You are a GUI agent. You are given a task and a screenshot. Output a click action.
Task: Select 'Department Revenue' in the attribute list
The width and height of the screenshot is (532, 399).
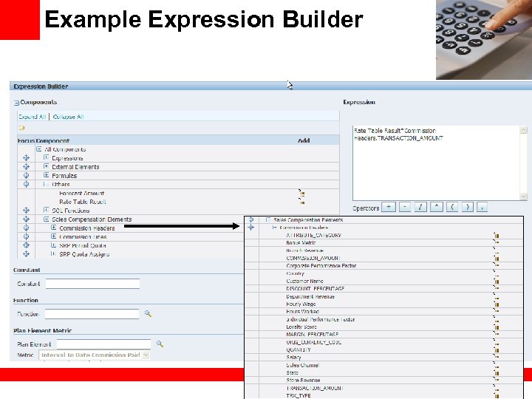click(x=310, y=296)
